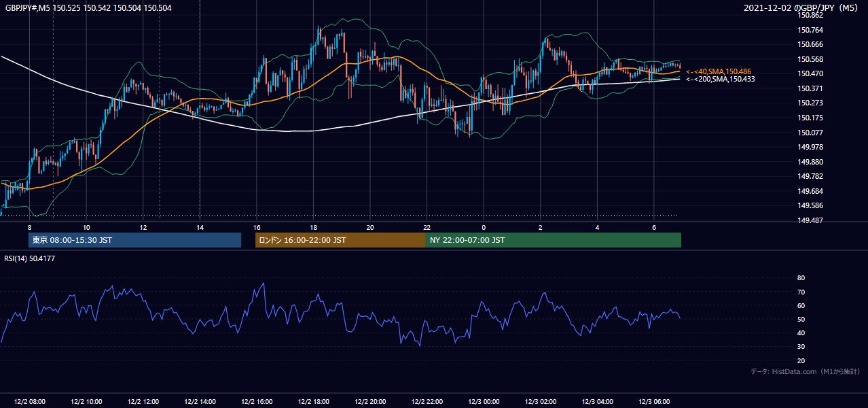Click hour label 14 under the price chart

200,226
